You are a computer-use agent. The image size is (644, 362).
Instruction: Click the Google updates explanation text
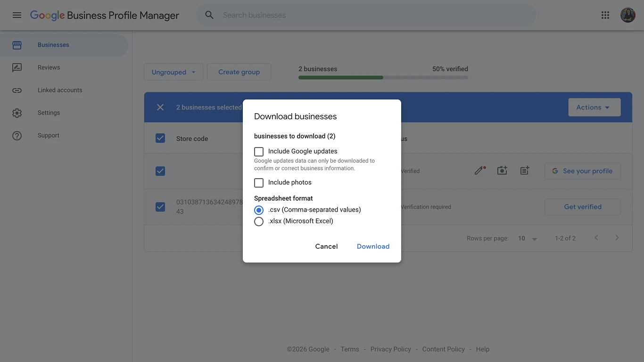pyautogui.click(x=314, y=165)
